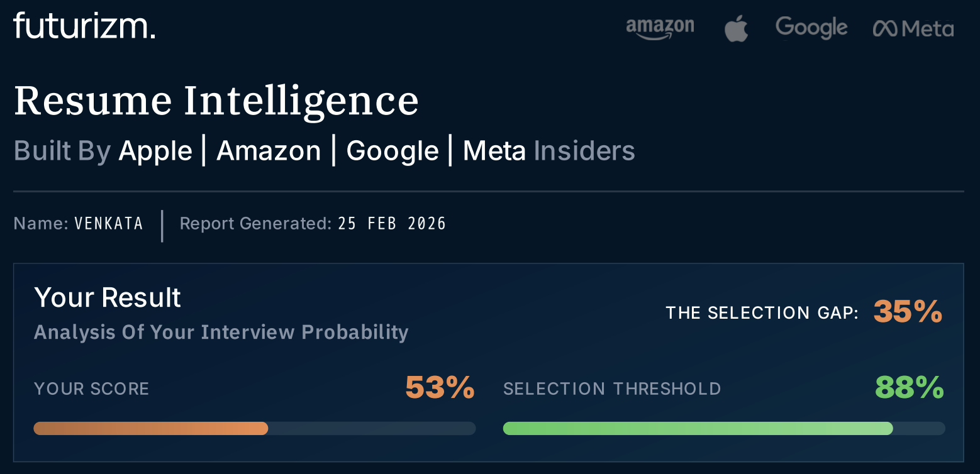Click the Google logo in the header
This screenshot has width=980, height=474.
[811, 28]
